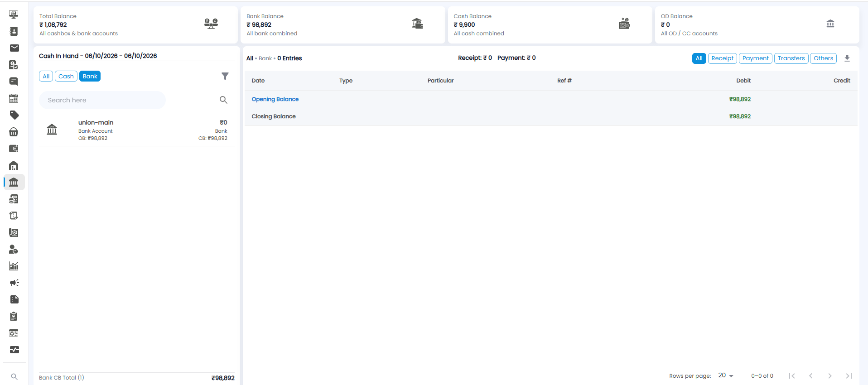Viewport: 868px width, 385px height.
Task: Select the All account filter chip
Action: [46, 76]
